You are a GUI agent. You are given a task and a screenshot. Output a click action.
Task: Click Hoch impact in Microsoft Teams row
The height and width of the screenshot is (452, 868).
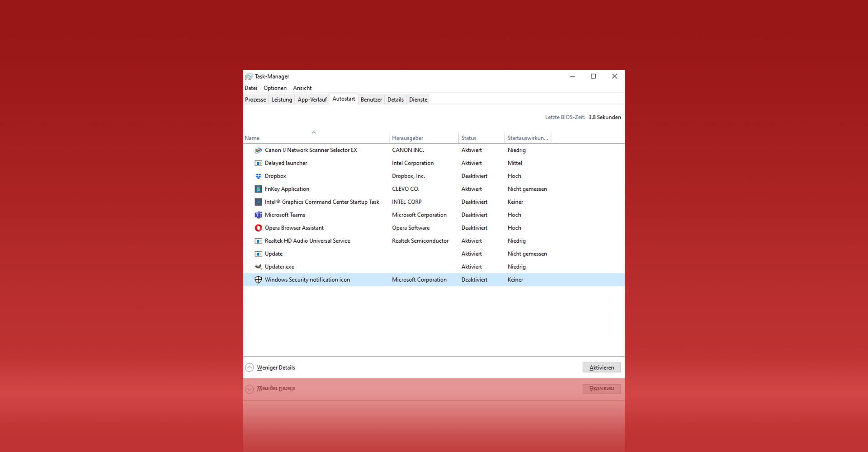click(x=514, y=215)
